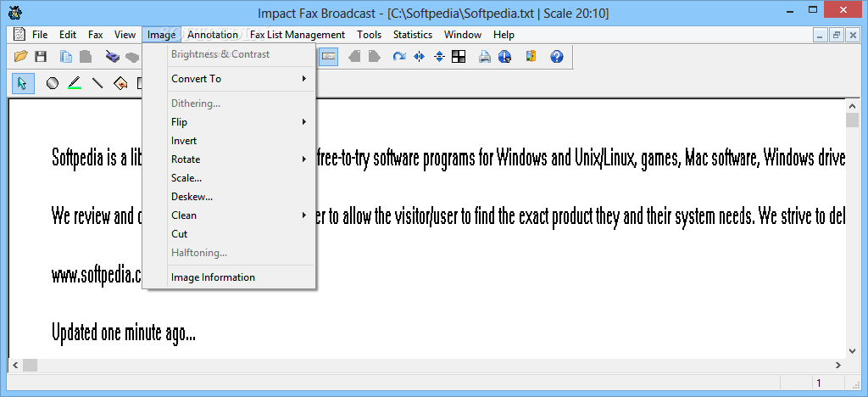868x397 pixels.
Task: Click the horizontal scrollbar thumb
Action: pyautogui.click(x=30, y=365)
